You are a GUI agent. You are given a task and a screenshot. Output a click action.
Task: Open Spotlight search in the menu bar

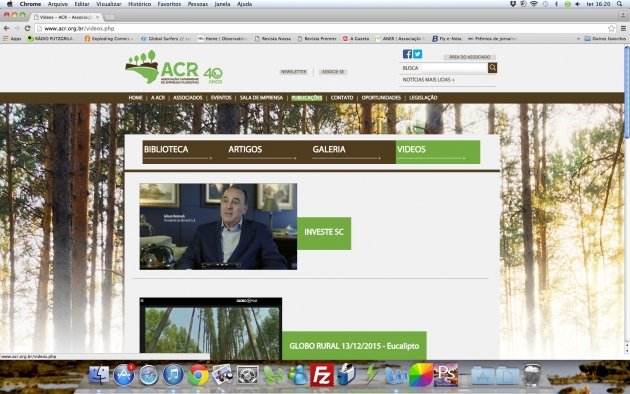coord(620,4)
